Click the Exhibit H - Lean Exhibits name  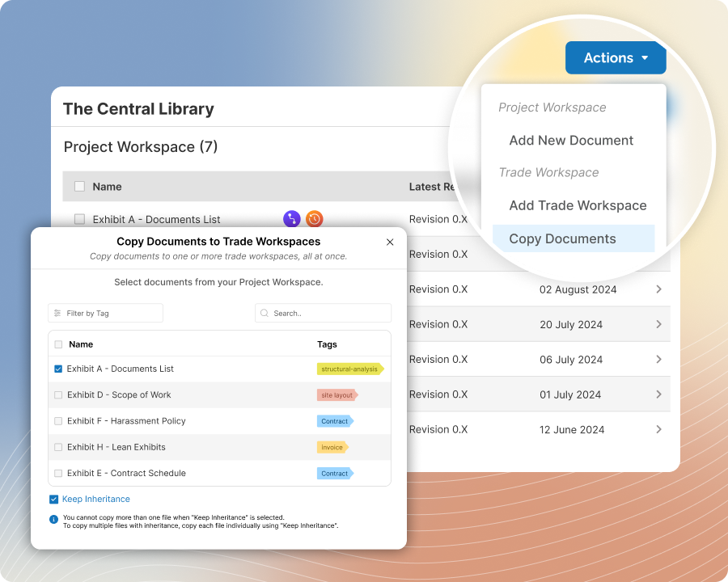tap(116, 447)
